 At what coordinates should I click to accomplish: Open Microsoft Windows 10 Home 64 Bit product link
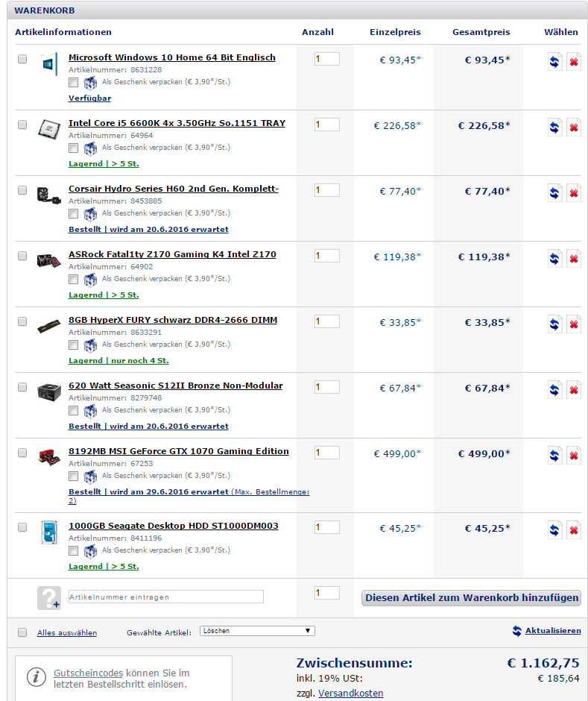pos(172,57)
